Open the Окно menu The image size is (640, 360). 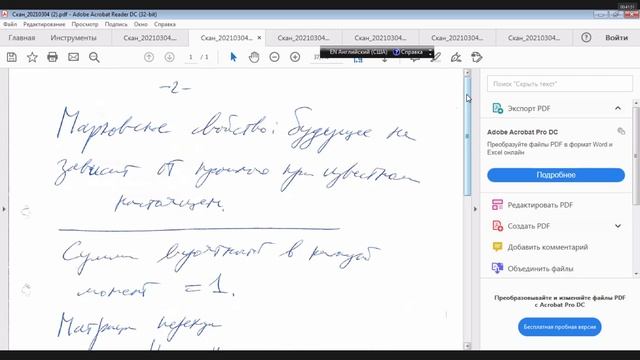140,24
